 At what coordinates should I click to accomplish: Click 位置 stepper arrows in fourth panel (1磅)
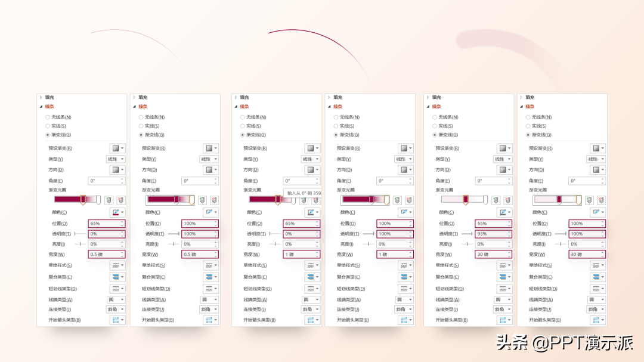pos(410,224)
